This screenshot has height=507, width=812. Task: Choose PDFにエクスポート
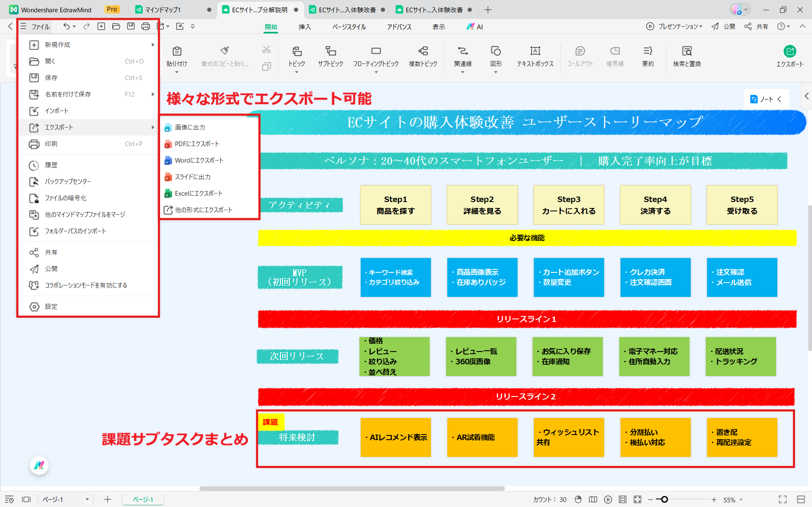[x=210, y=144]
